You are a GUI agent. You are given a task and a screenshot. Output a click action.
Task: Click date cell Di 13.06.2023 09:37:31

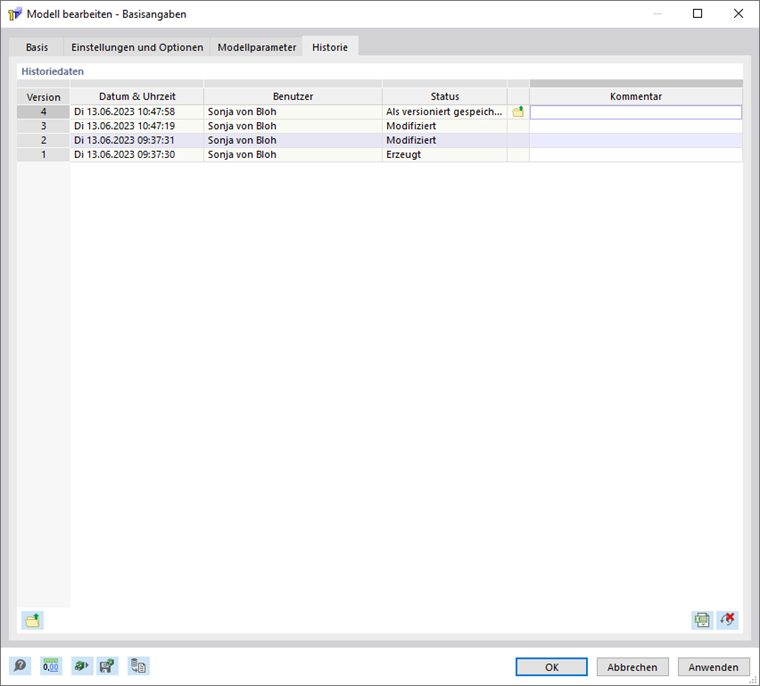137,141
